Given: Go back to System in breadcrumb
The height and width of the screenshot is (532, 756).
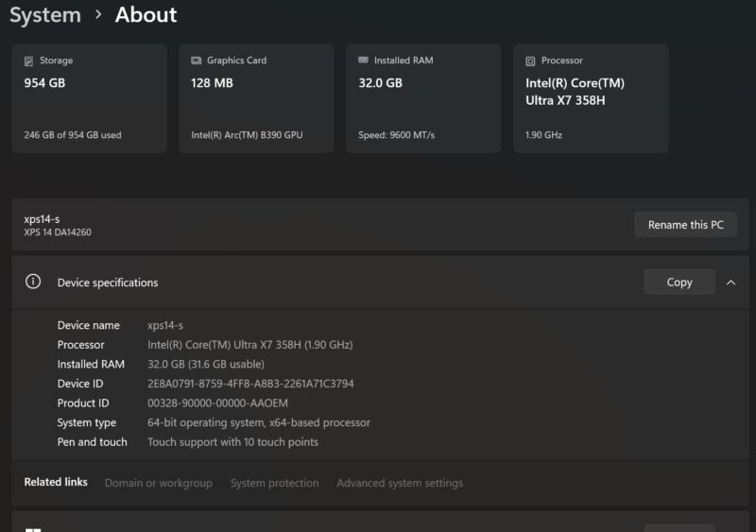Looking at the screenshot, I should [45, 15].
